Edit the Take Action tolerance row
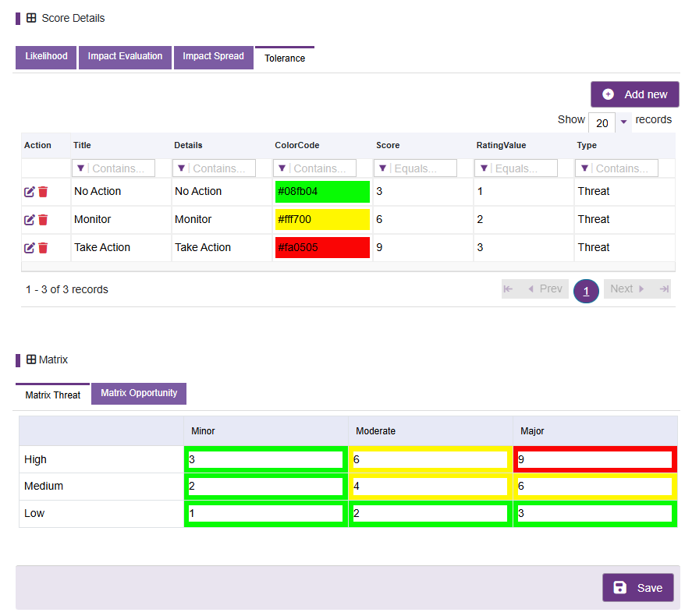The image size is (685, 616). (30, 248)
